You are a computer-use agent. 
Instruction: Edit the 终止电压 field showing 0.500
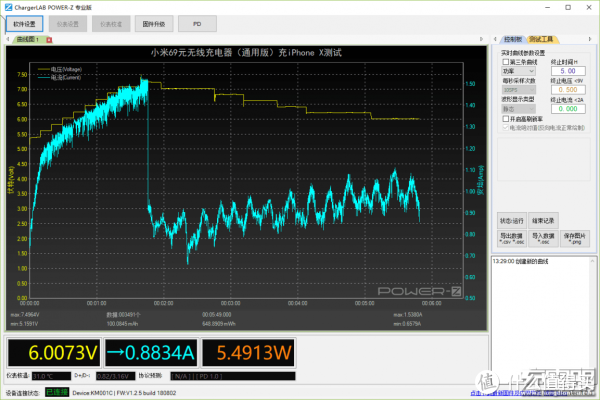pyautogui.click(x=568, y=90)
